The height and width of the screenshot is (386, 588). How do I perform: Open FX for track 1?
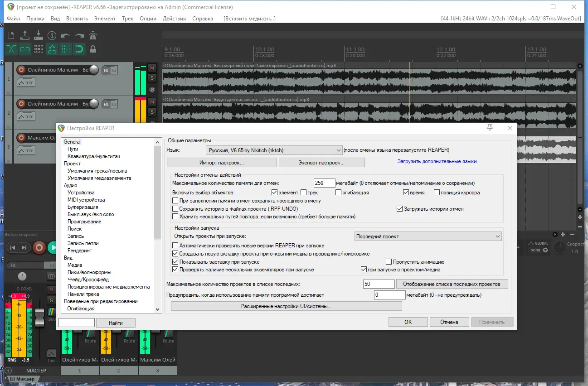pyautogui.click(x=106, y=70)
